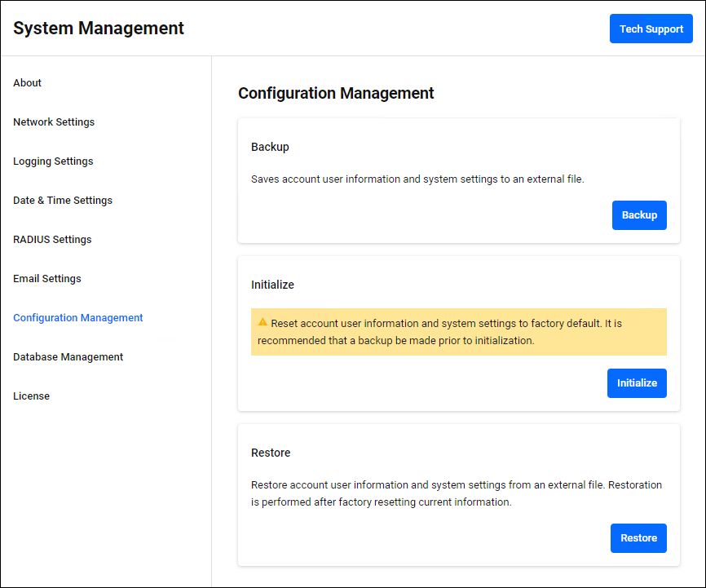This screenshot has width=706, height=588.
Task: Click the blue Initialize button
Action: click(x=637, y=383)
